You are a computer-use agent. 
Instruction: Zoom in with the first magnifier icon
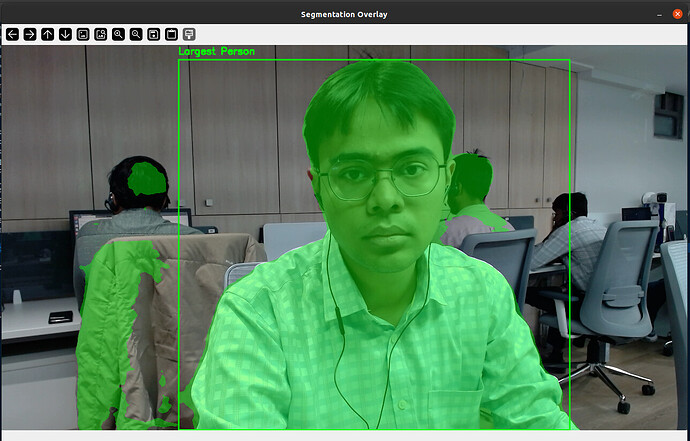coord(118,34)
